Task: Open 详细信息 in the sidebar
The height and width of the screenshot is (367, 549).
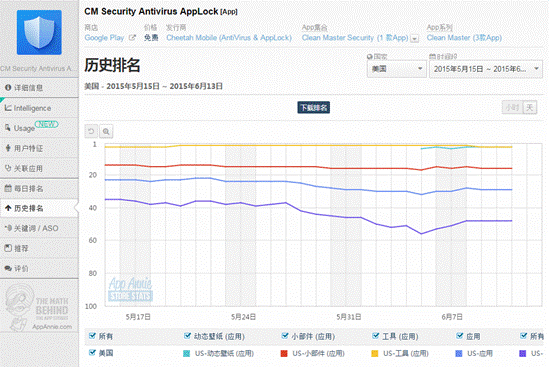Action: (39, 88)
